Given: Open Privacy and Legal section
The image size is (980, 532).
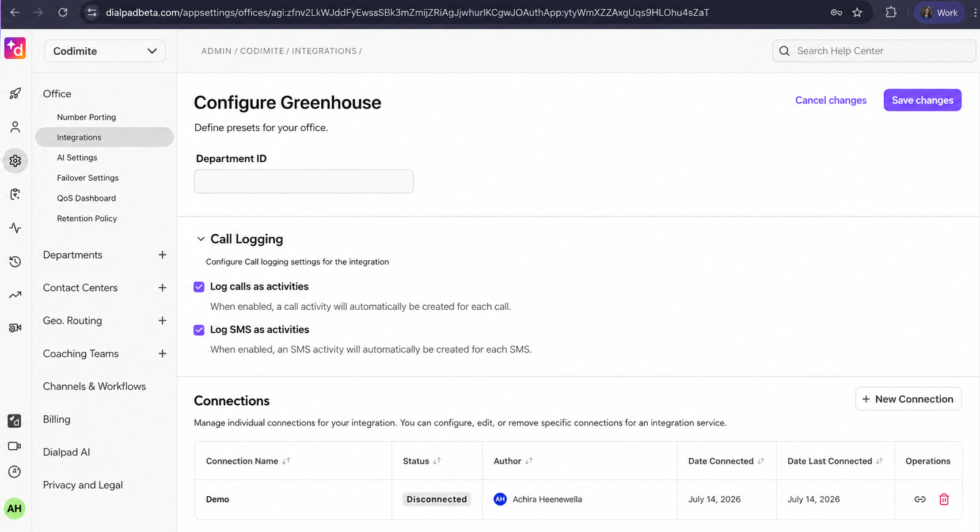Looking at the screenshot, I should [x=83, y=485].
